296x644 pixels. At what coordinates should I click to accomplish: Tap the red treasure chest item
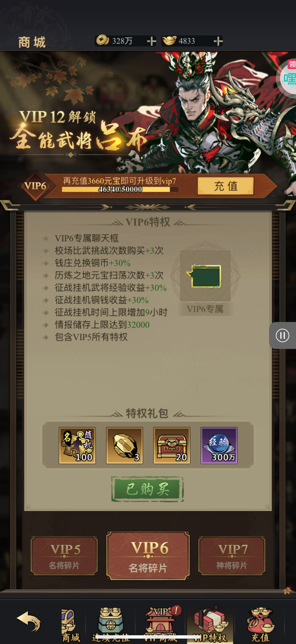[x=172, y=445]
